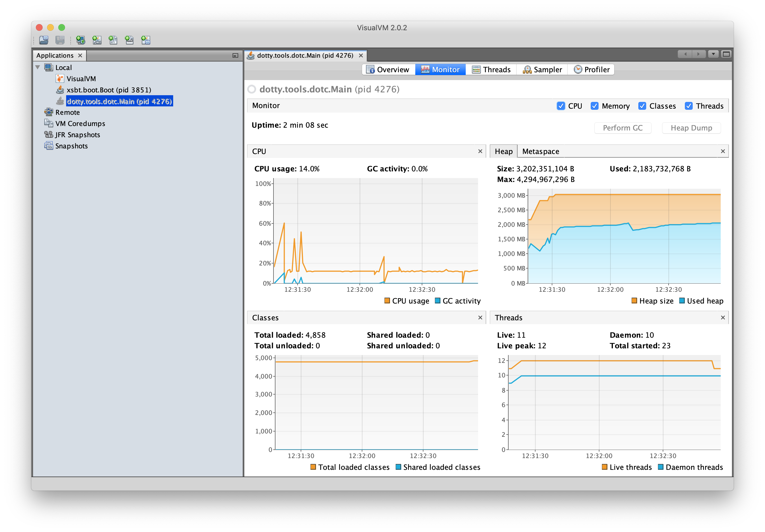The image size is (765, 532).
Task: Close the CPU chart panel
Action: [x=480, y=151]
